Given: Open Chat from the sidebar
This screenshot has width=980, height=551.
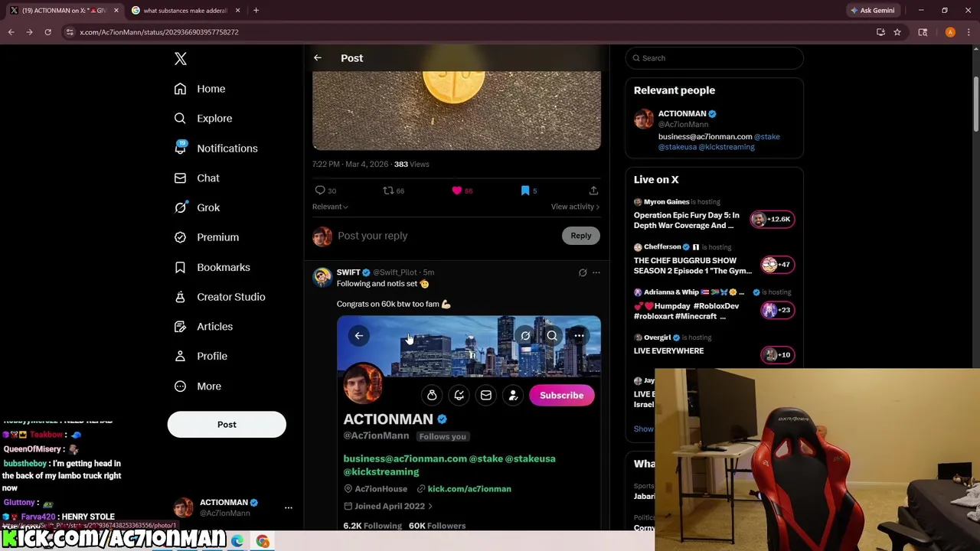Looking at the screenshot, I should click(197, 178).
